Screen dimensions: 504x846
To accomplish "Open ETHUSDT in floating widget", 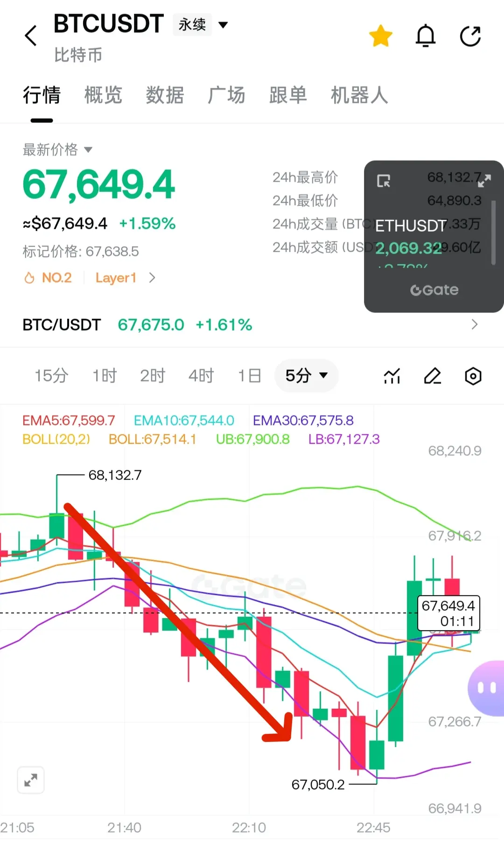I will (411, 226).
